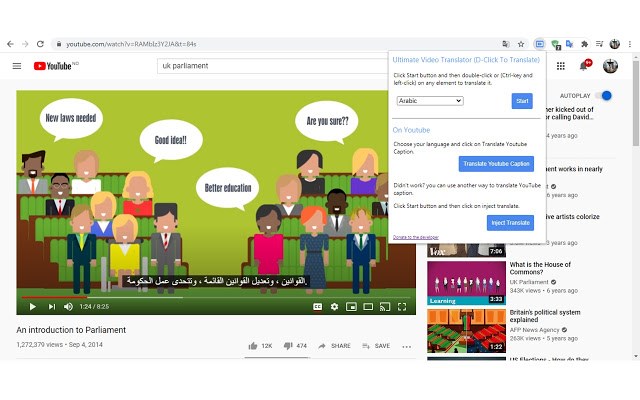Bookmark this page with the star icon
The height and width of the screenshot is (400, 640).
coord(521,44)
